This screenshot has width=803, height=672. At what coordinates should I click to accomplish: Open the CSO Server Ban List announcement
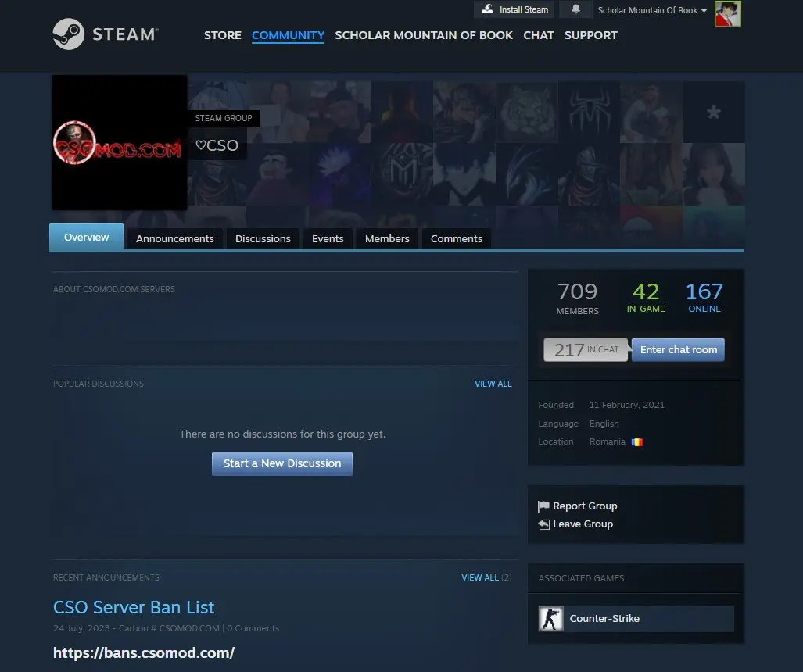(x=134, y=607)
